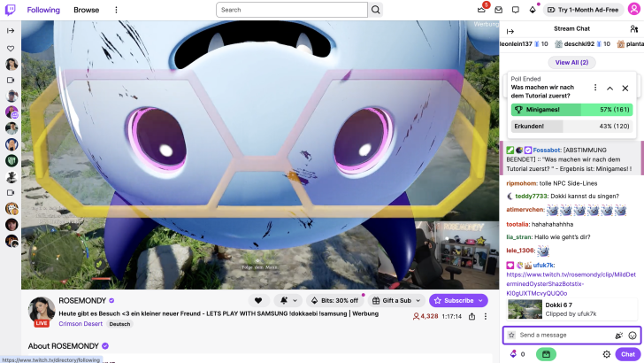Open notification bell dropdown chevron
Viewport: 644px width, 363px height.
tap(295, 300)
